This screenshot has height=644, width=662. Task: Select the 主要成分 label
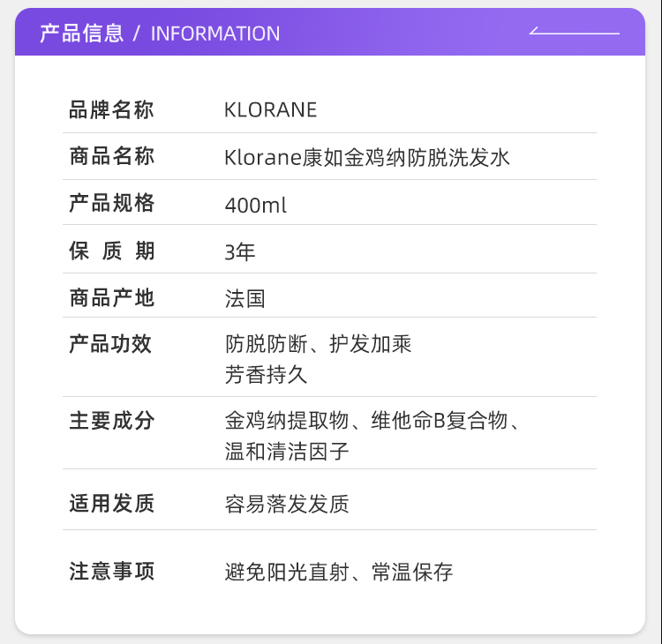click(112, 421)
